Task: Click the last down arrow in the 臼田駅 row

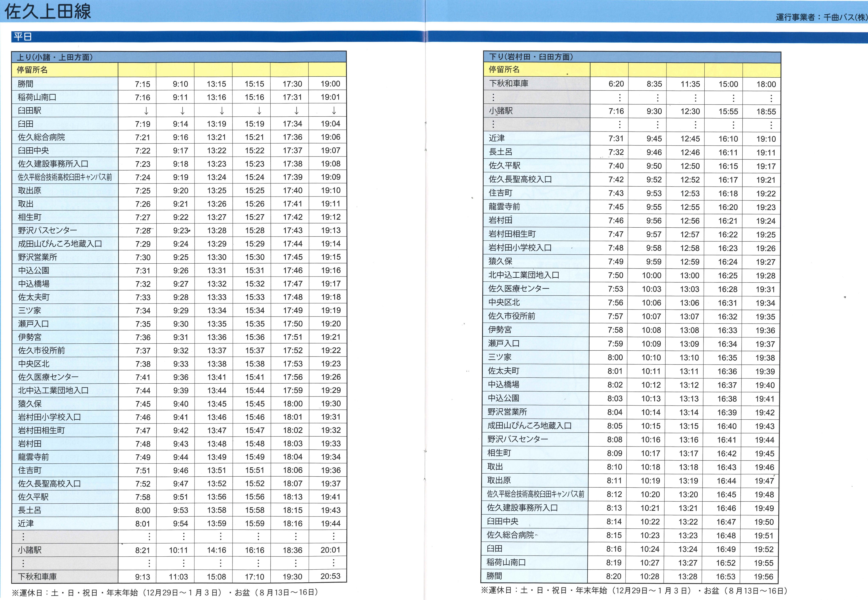Action: tap(334, 111)
